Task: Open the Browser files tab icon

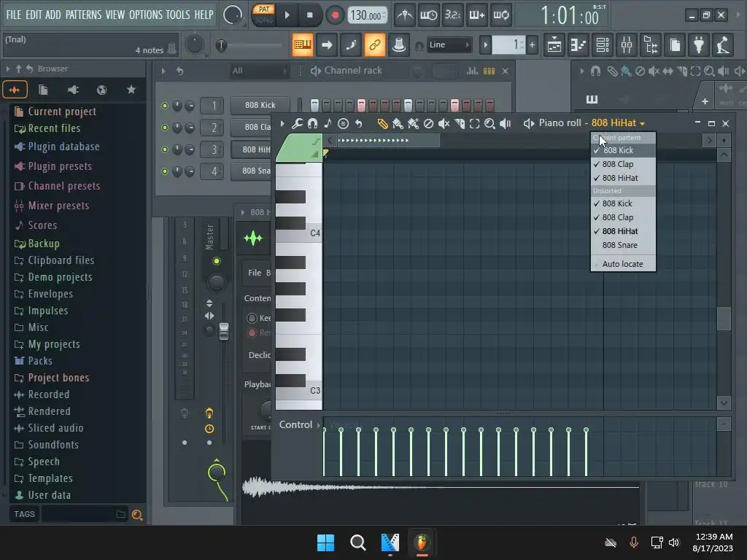Action: (43, 90)
